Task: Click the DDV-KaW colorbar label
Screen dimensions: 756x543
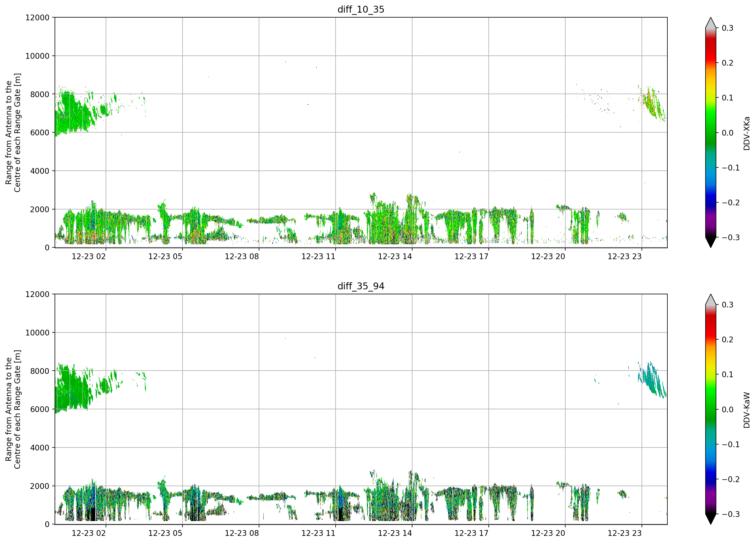Action: (747, 410)
